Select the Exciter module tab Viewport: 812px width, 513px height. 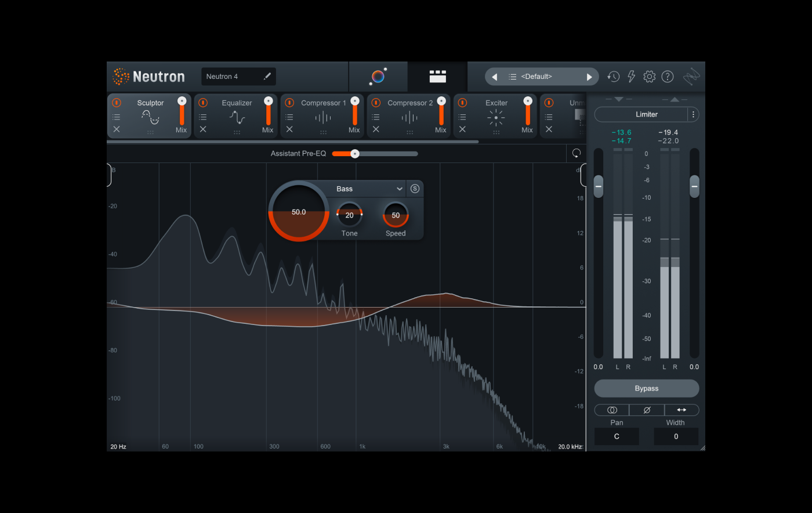pyautogui.click(x=496, y=116)
